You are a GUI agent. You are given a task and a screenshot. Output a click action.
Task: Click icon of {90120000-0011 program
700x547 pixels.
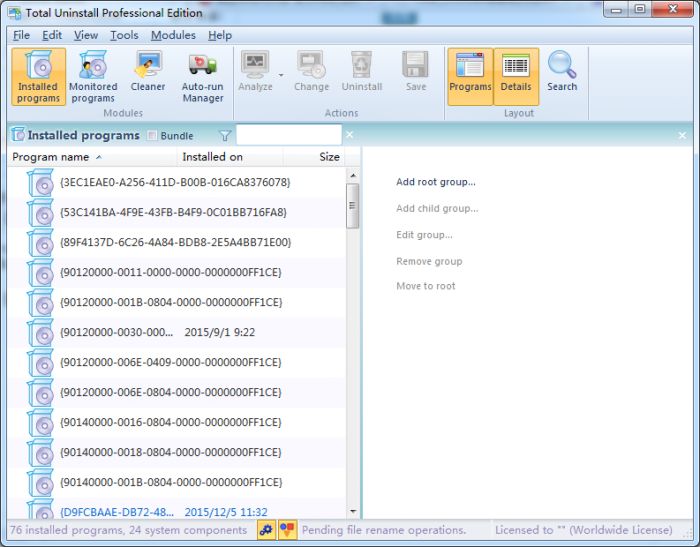point(40,272)
